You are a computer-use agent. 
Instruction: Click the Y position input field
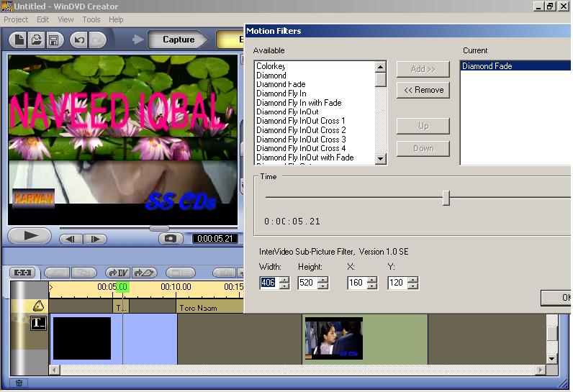[x=397, y=283]
